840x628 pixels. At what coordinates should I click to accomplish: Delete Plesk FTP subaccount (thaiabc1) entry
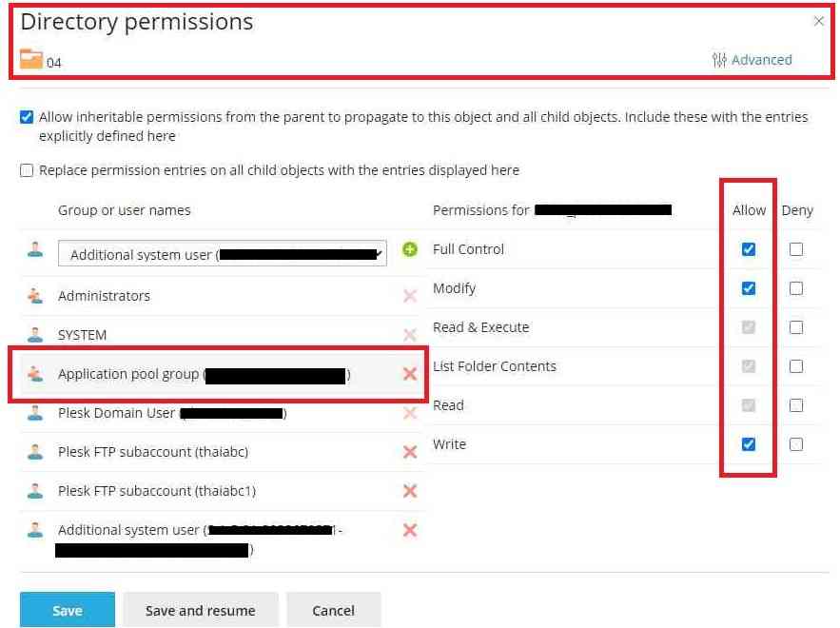pyautogui.click(x=410, y=491)
